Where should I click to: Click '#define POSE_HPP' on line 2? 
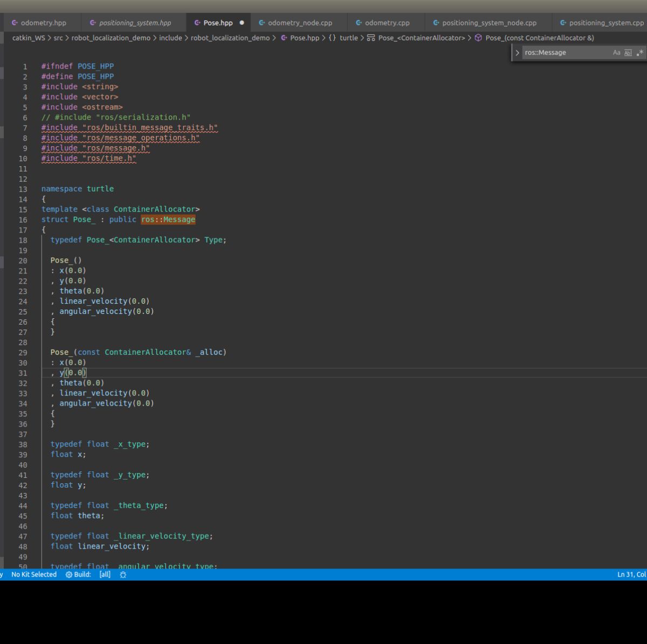(78, 77)
